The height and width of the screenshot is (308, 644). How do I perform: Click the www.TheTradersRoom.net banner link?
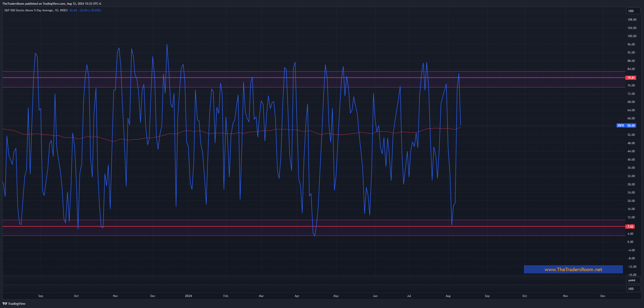(x=573, y=269)
